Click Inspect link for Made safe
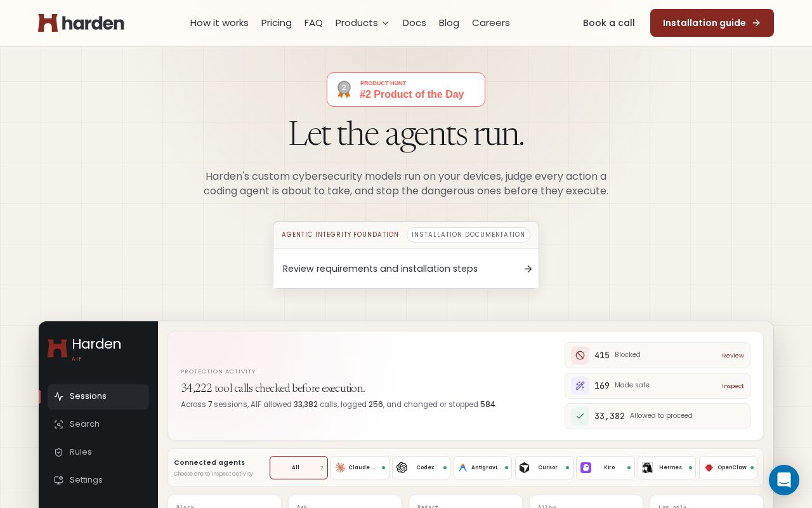The image size is (812, 508). point(733,386)
